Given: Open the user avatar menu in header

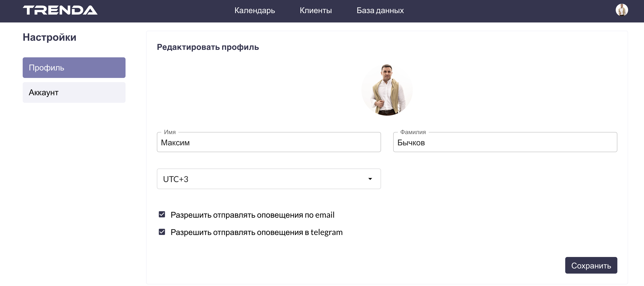Looking at the screenshot, I should (x=622, y=10).
